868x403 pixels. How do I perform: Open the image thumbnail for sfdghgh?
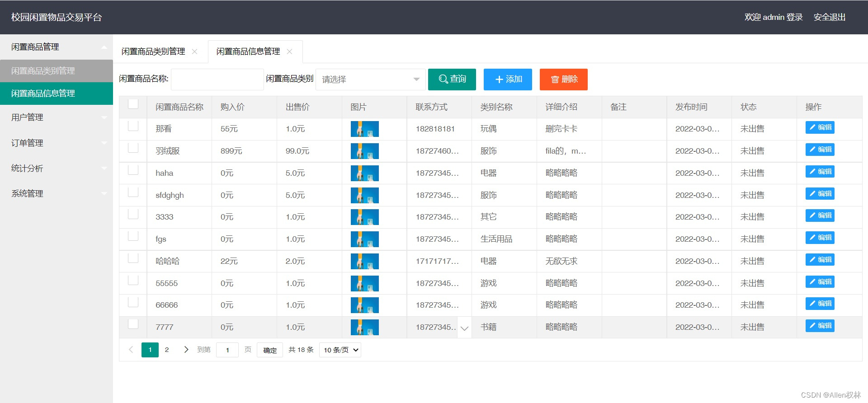[x=365, y=195]
